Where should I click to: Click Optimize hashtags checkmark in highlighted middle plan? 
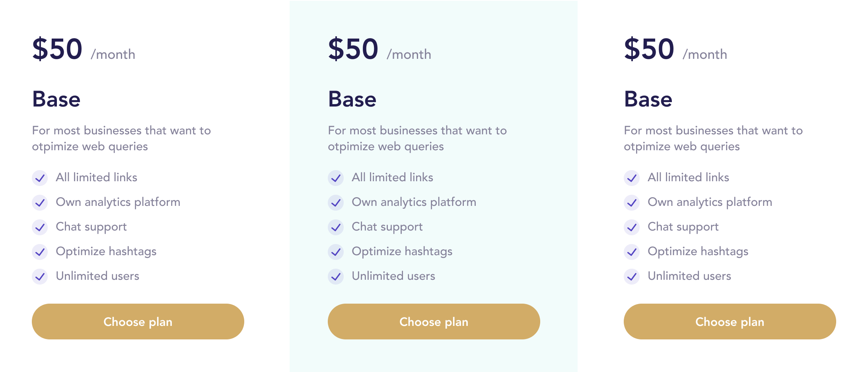click(336, 252)
